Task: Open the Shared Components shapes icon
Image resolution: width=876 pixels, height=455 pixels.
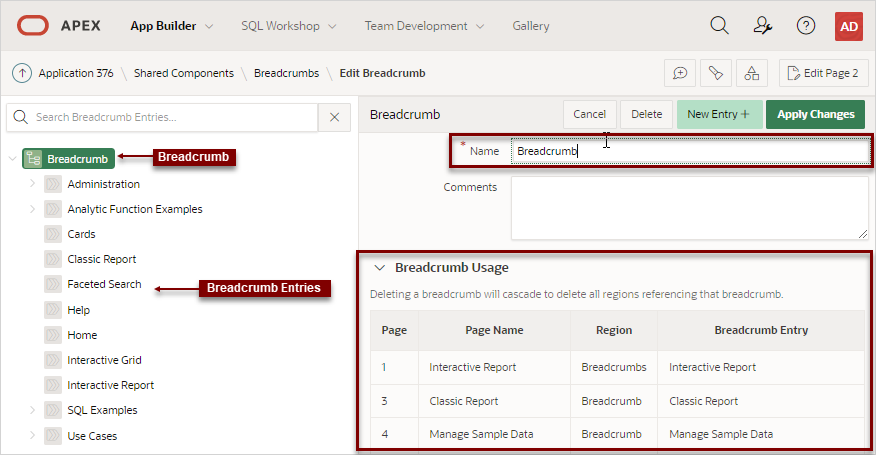Action: pyautogui.click(x=752, y=73)
